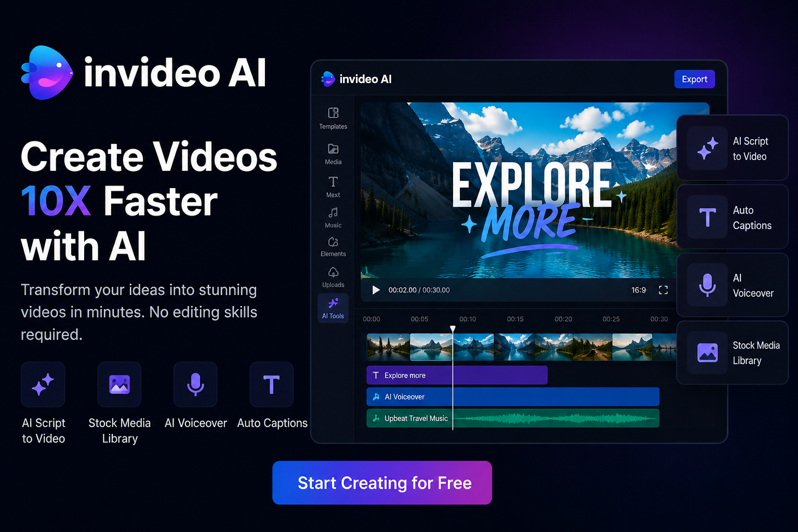Click Start Creating for Free button
Screen dimensions: 798x532
click(x=382, y=483)
